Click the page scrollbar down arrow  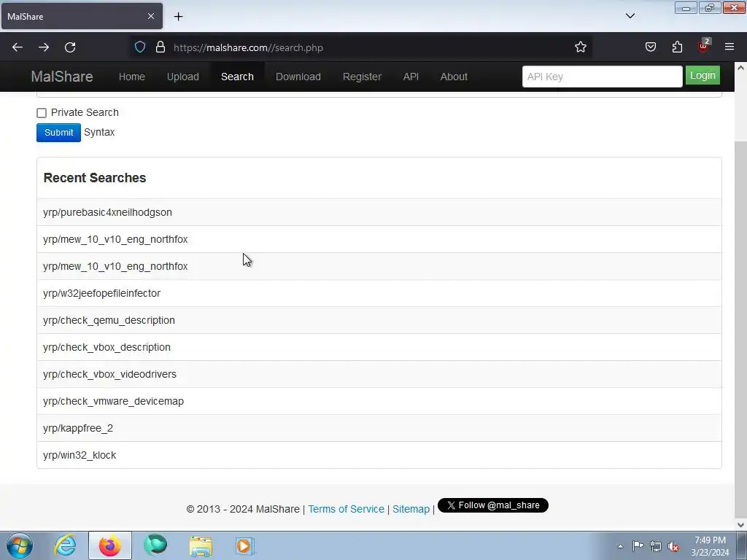[740, 525]
